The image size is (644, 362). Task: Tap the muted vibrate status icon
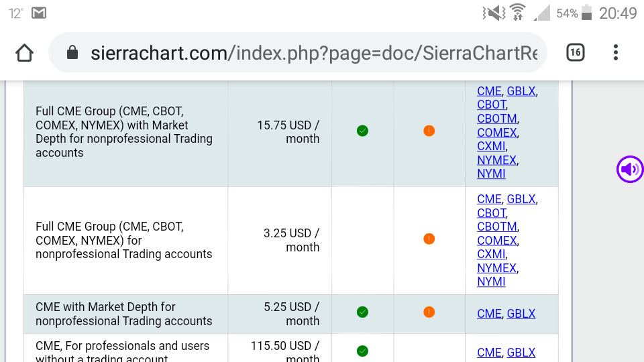tap(494, 13)
